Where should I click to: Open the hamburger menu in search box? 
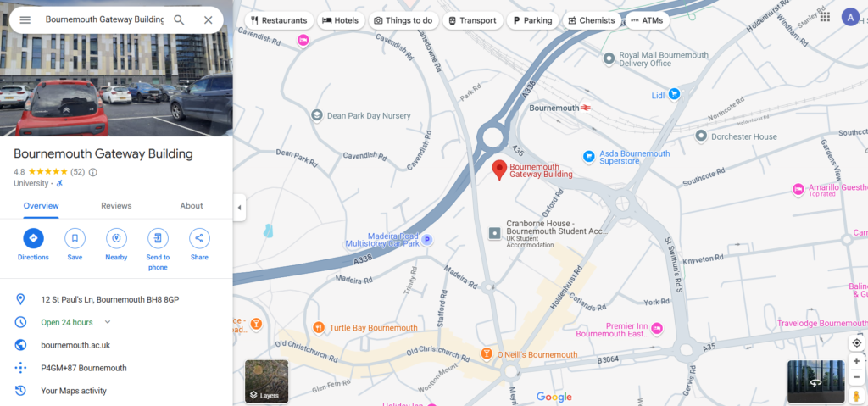(25, 20)
